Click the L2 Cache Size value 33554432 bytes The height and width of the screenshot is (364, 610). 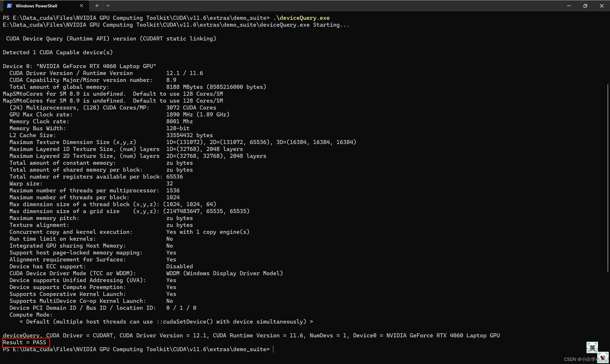tap(189, 135)
